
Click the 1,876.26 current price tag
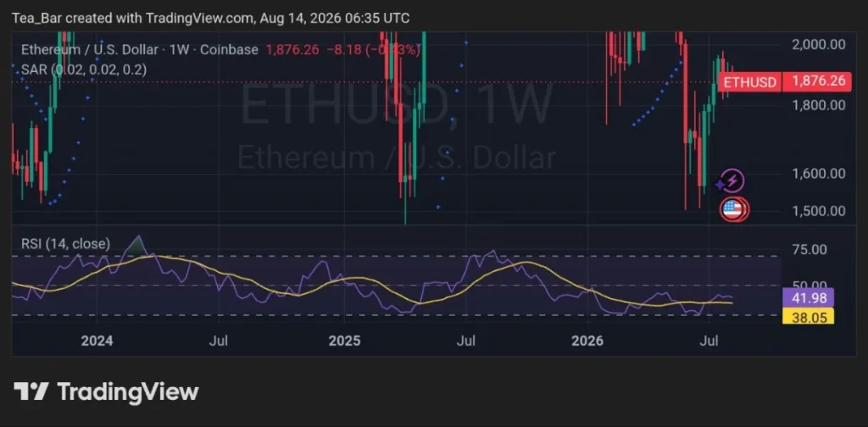819,82
